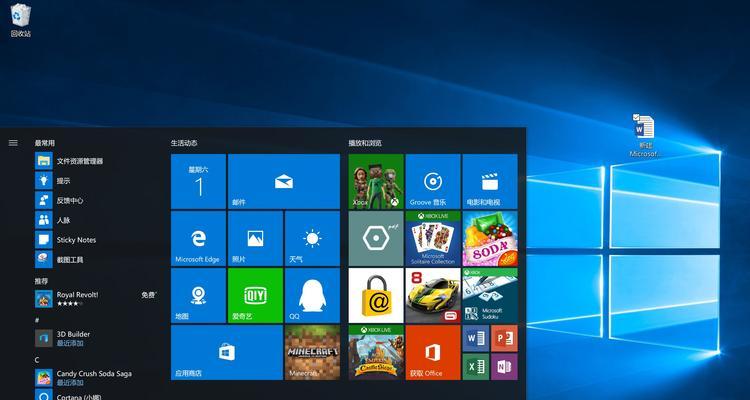Click the 推荐 section heading
Image resolution: width=750 pixels, height=400 pixels.
[41, 281]
